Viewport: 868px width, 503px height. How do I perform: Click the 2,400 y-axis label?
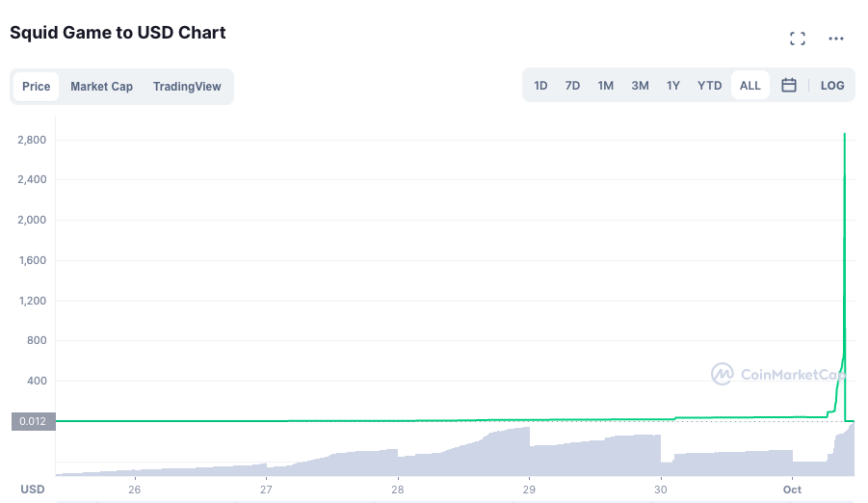(32, 179)
